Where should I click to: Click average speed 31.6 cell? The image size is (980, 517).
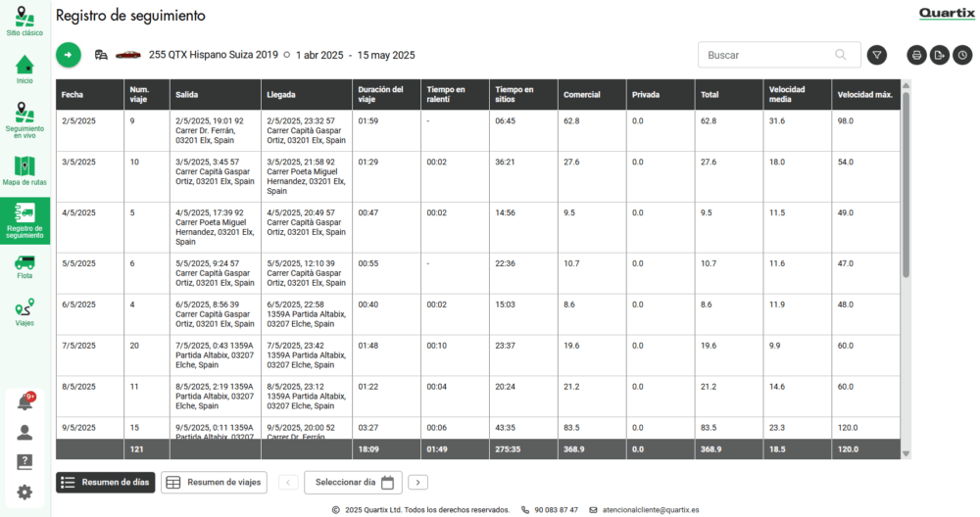point(777,121)
